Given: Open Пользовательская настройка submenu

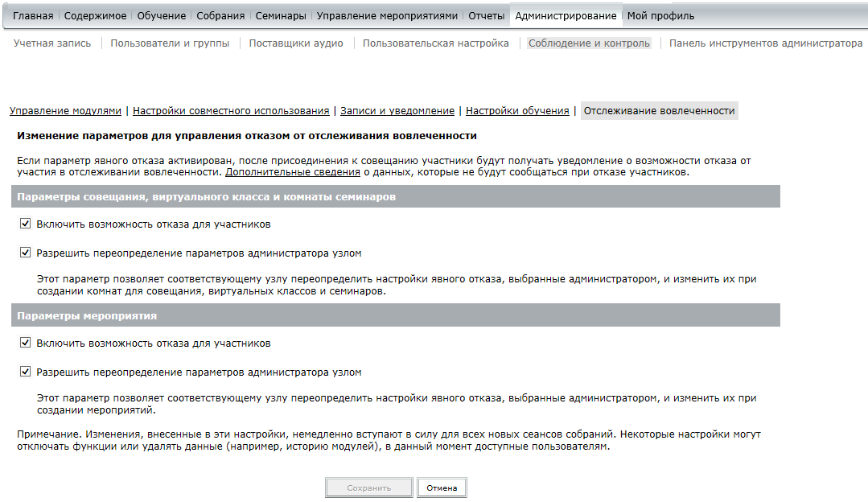Looking at the screenshot, I should 436,43.
